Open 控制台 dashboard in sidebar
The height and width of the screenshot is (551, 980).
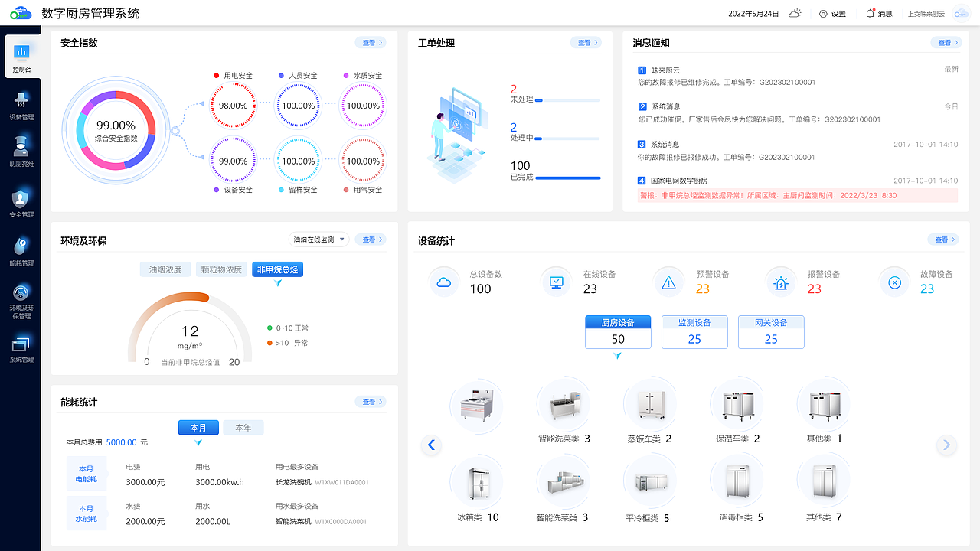coord(21,57)
